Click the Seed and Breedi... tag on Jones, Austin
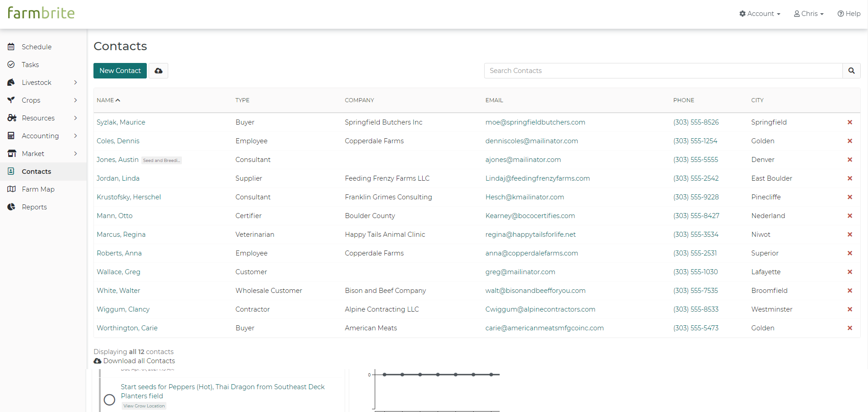Image resolution: width=868 pixels, height=412 pixels. 161,160
